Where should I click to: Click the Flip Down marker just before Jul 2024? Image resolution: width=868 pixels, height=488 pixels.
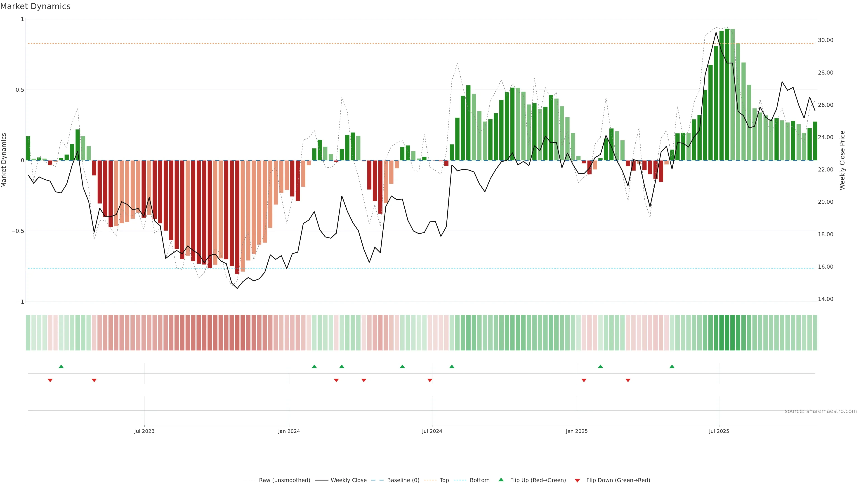coord(430,380)
